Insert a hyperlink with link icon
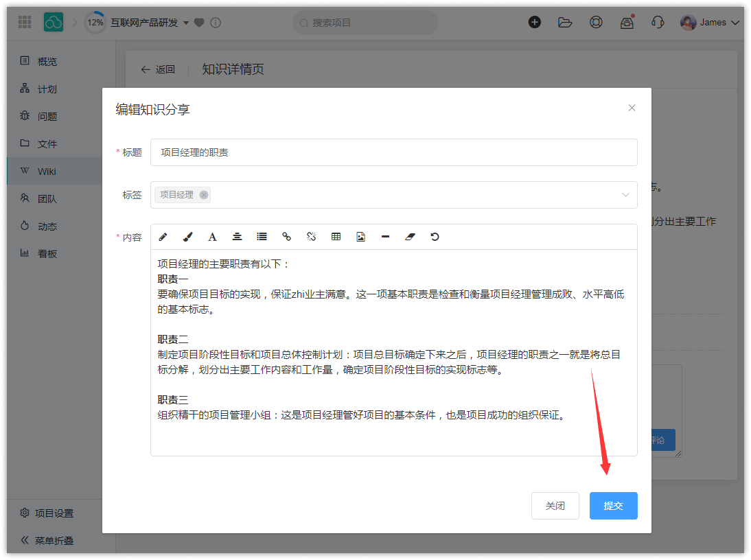The image size is (751, 560). pyautogui.click(x=286, y=237)
